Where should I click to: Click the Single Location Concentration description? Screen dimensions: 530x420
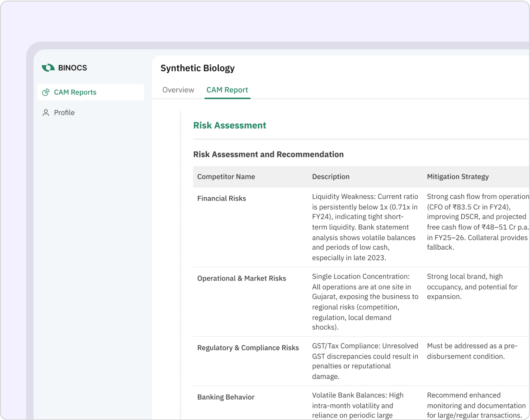pyautogui.click(x=365, y=302)
